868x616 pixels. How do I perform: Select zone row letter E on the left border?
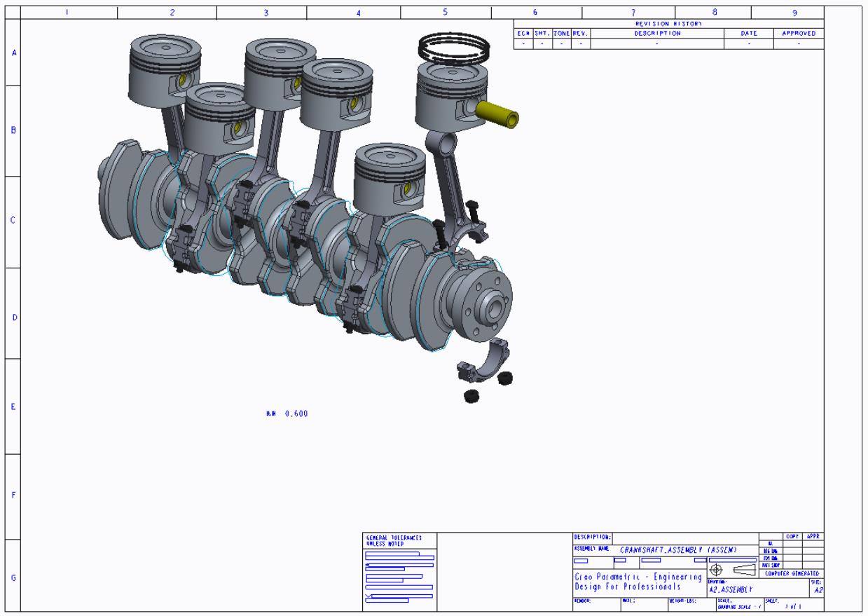pyautogui.click(x=13, y=407)
